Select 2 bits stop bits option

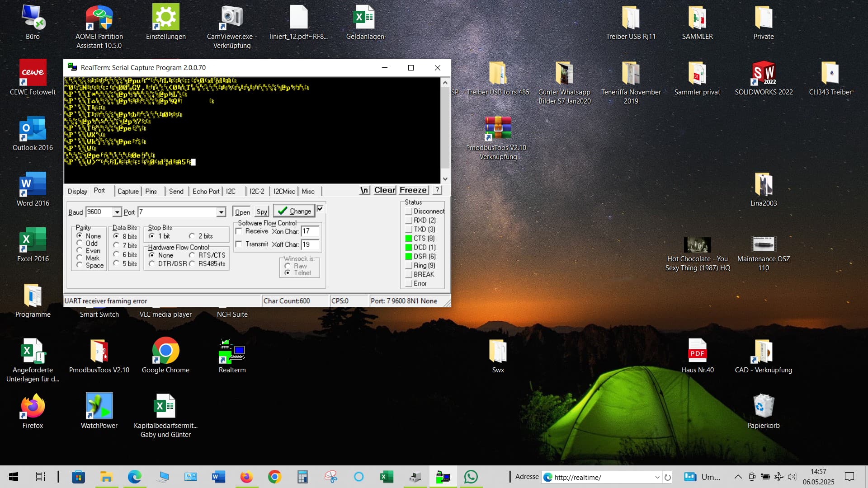coord(192,236)
